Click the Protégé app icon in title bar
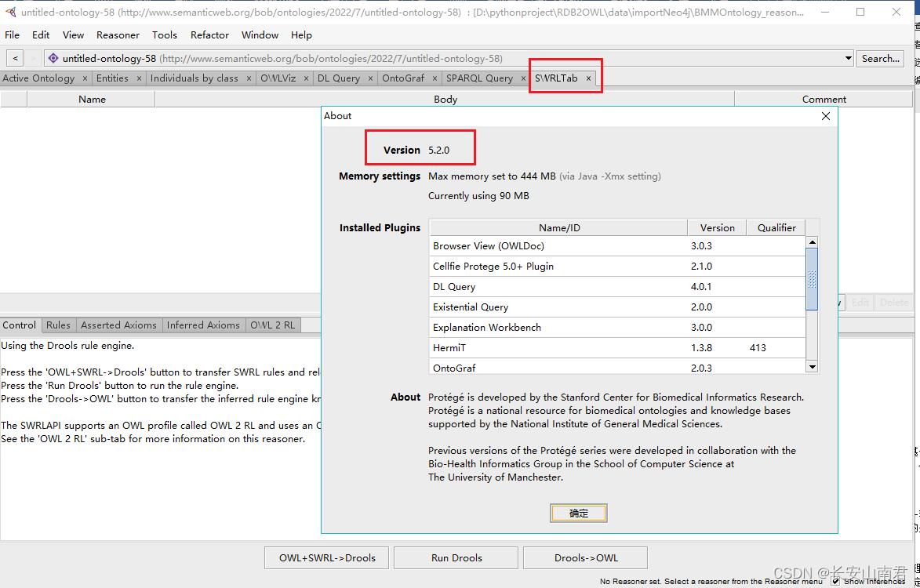 [x=10, y=12]
